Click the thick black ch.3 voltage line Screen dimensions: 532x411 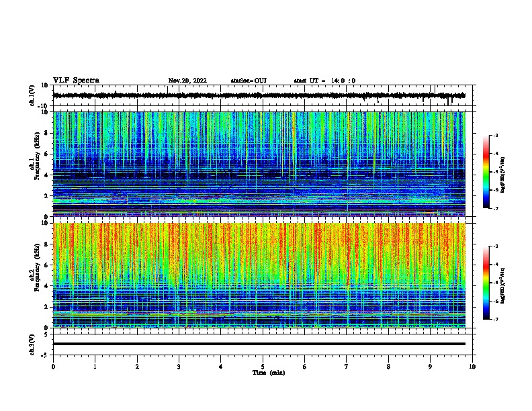(x=259, y=344)
